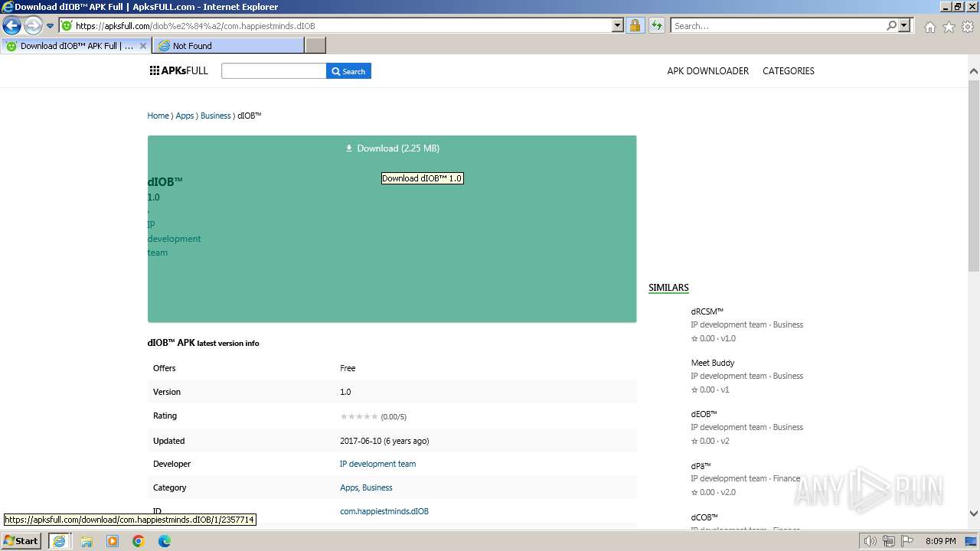Click the 8:09 PM system clock
This screenshot has width=980, height=551.
(x=941, y=541)
